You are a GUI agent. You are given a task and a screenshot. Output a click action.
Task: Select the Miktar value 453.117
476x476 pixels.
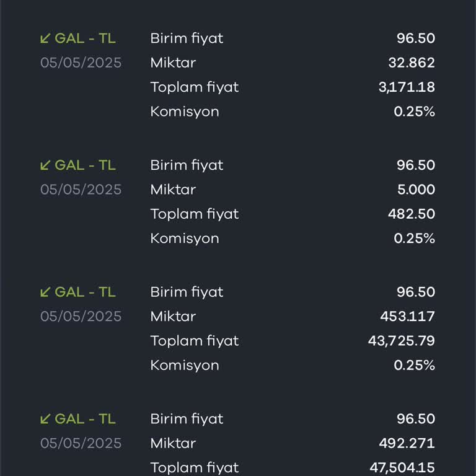tap(407, 316)
